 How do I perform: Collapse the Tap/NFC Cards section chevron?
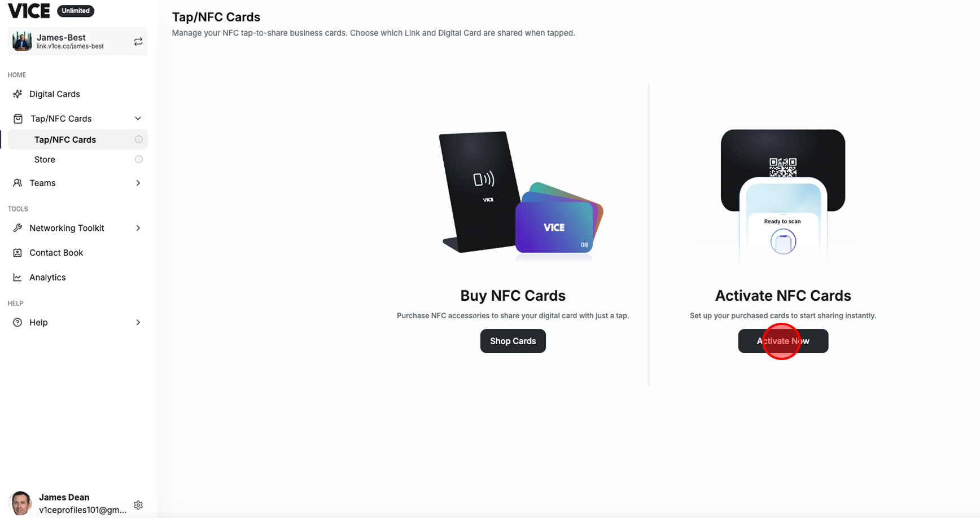coord(138,118)
